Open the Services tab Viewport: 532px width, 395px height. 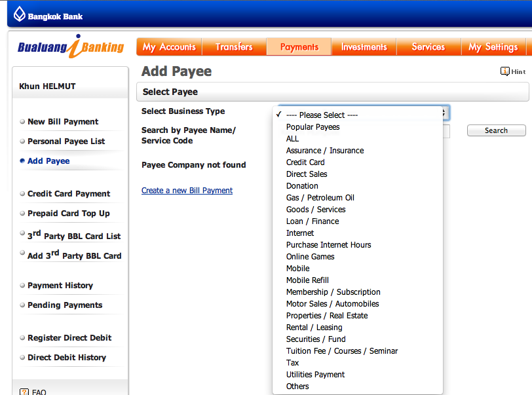(x=428, y=47)
